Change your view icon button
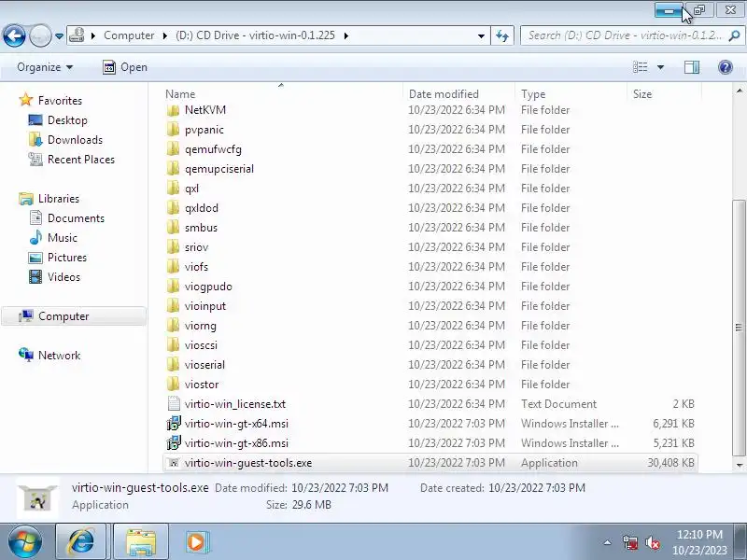 [641, 67]
